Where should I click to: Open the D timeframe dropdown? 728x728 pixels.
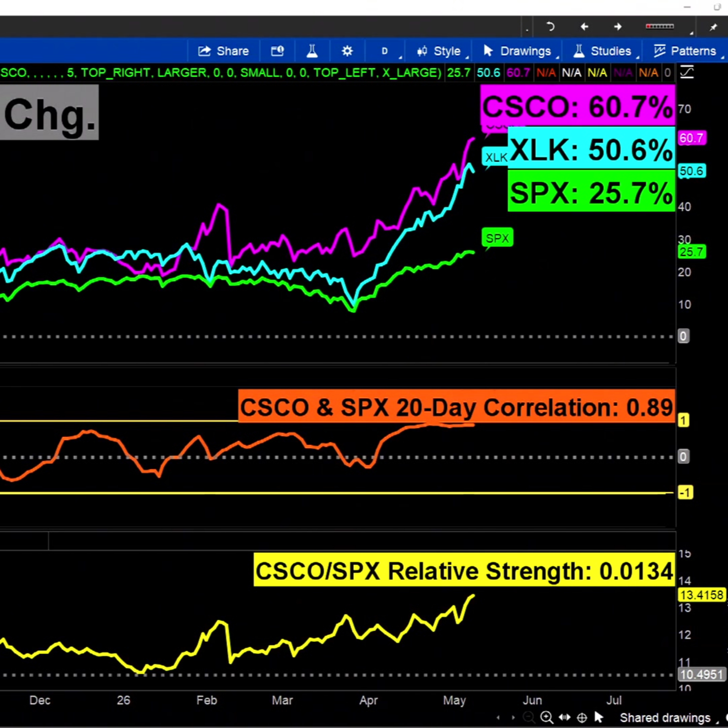click(x=385, y=51)
